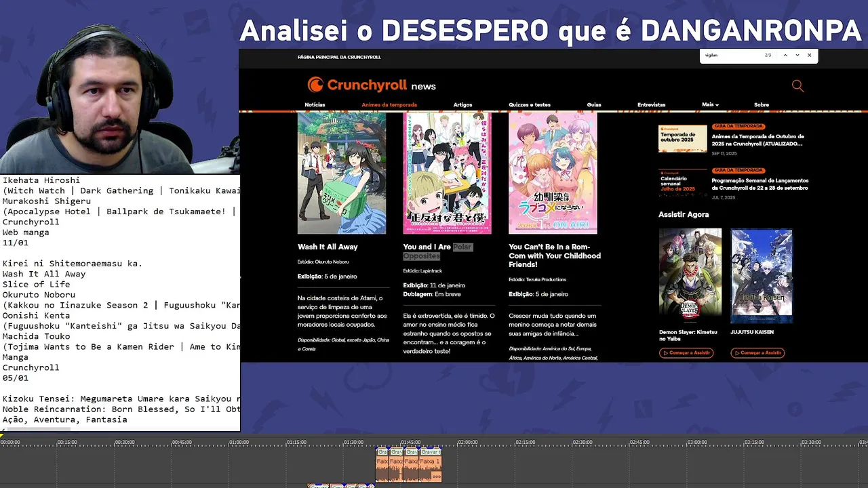
Task: Close the find-in-page bar
Action: tap(809, 55)
